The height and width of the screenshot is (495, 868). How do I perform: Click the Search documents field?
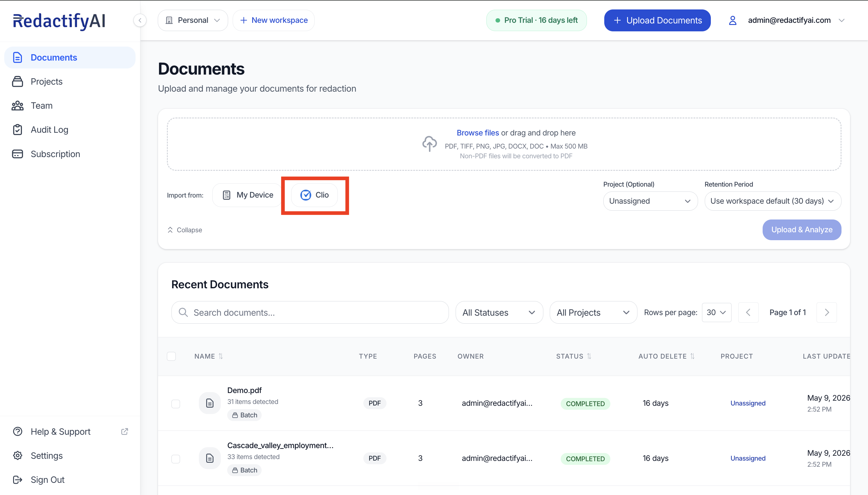[310, 312]
